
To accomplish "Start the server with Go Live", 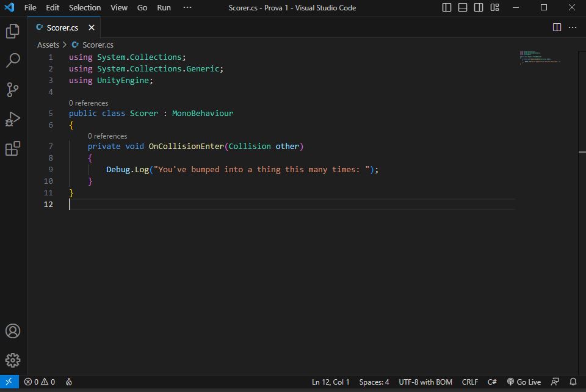I will [x=524, y=382].
